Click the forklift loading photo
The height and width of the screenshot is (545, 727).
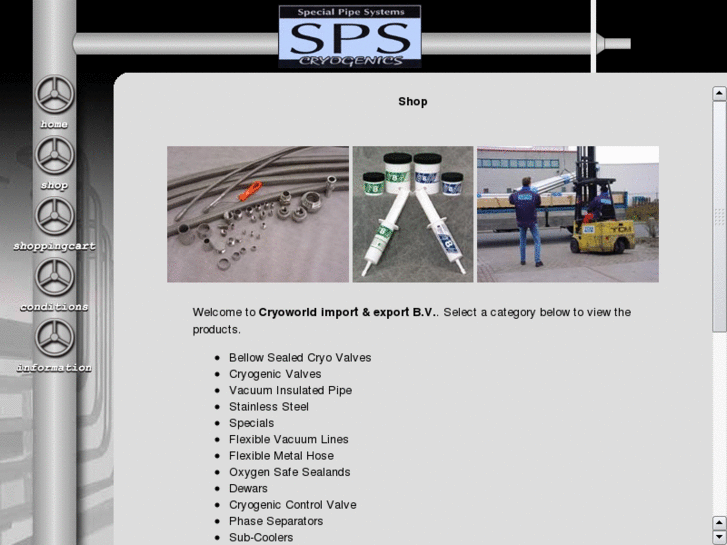pyautogui.click(x=568, y=214)
